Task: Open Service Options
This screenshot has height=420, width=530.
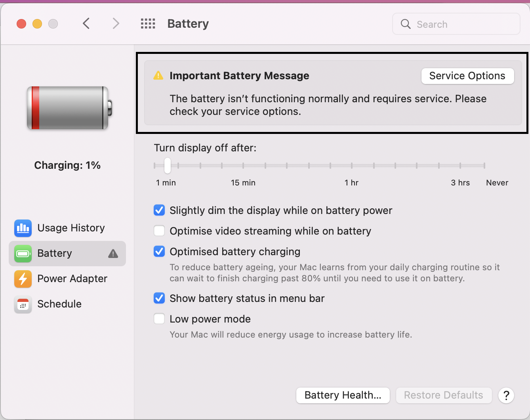Action: pyautogui.click(x=467, y=76)
